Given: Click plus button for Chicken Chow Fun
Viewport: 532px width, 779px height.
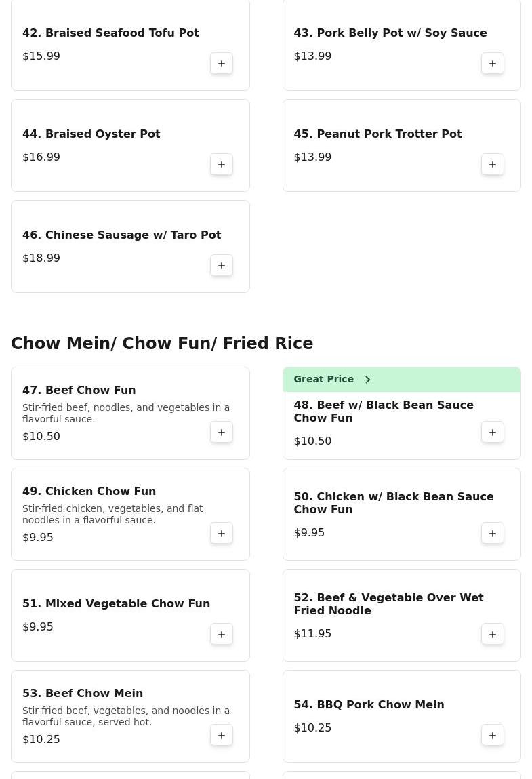Looking at the screenshot, I should [222, 534].
